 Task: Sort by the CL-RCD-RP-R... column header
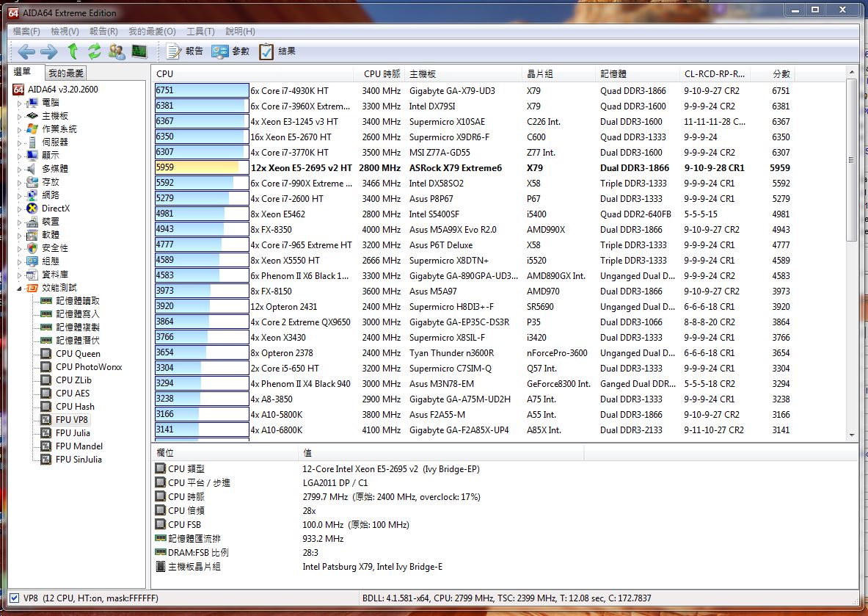pos(715,74)
